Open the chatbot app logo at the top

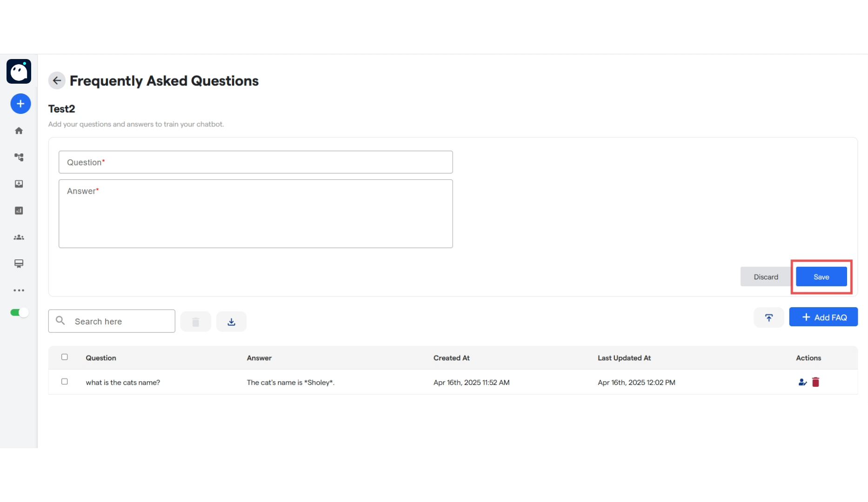click(x=19, y=72)
